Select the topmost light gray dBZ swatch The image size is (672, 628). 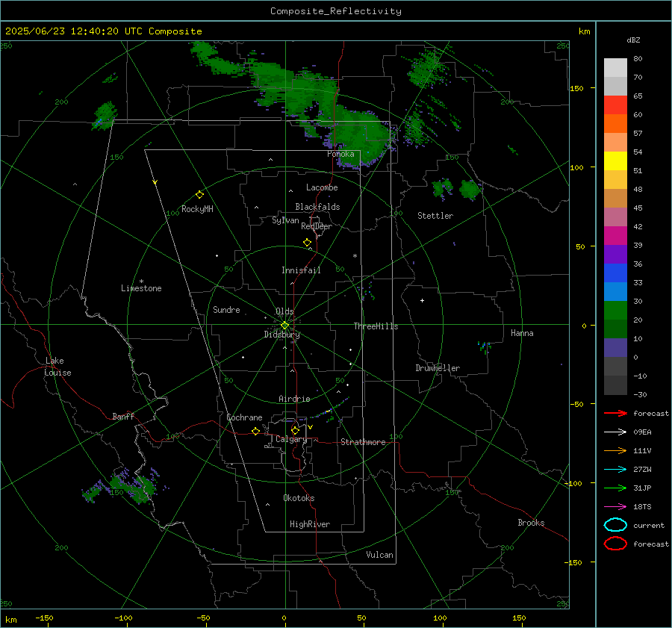click(615, 67)
